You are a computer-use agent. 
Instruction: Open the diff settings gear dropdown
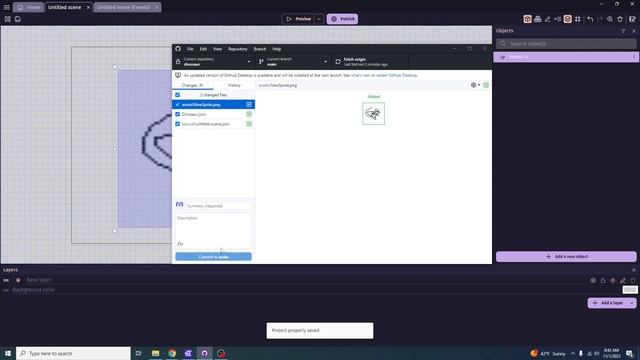[475, 85]
